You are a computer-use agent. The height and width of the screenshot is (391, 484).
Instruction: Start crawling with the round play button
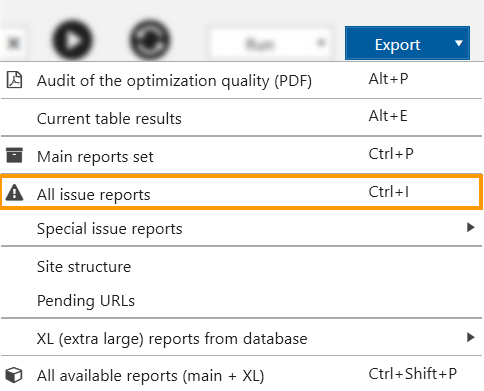tap(72, 40)
